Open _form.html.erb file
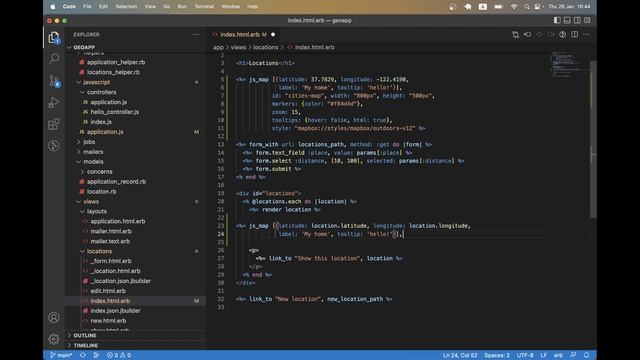The height and width of the screenshot is (360, 640). pos(111,261)
